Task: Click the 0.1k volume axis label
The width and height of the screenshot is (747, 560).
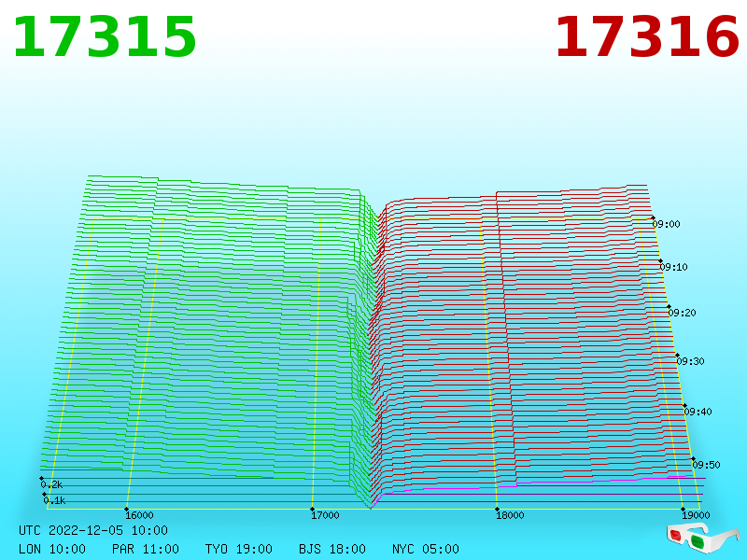Action: pos(54,500)
